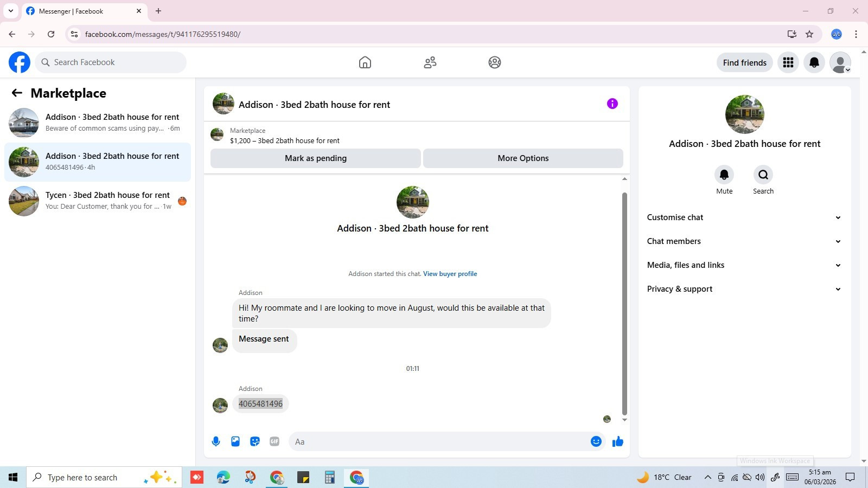
Task: Open the Chrome profile avatar
Action: (x=837, y=34)
